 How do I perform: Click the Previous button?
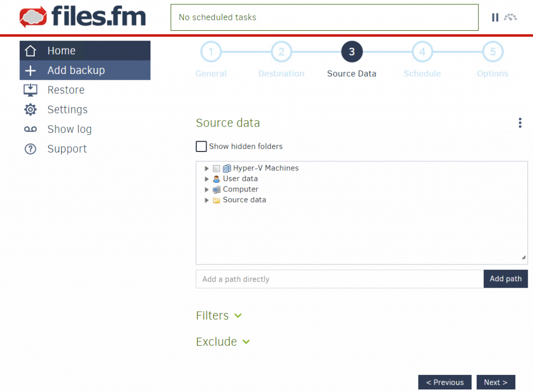[x=445, y=382]
